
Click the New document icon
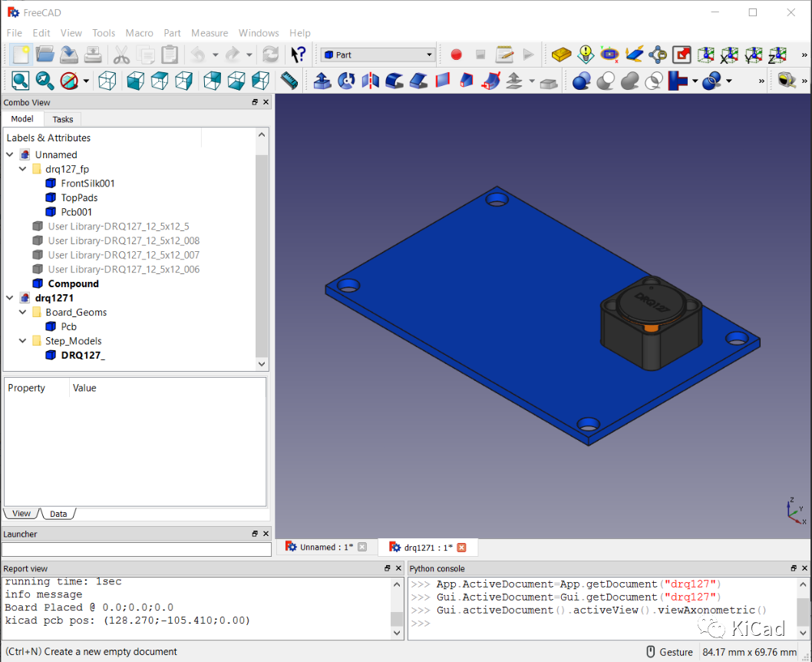[21, 55]
